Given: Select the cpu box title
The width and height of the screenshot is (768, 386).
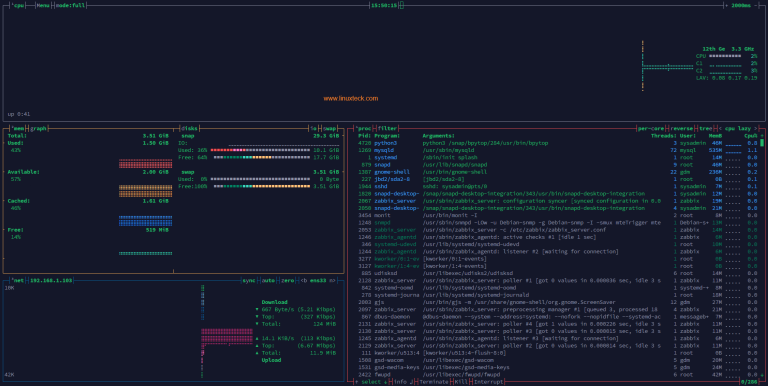Looking at the screenshot, I should tap(18, 5).
